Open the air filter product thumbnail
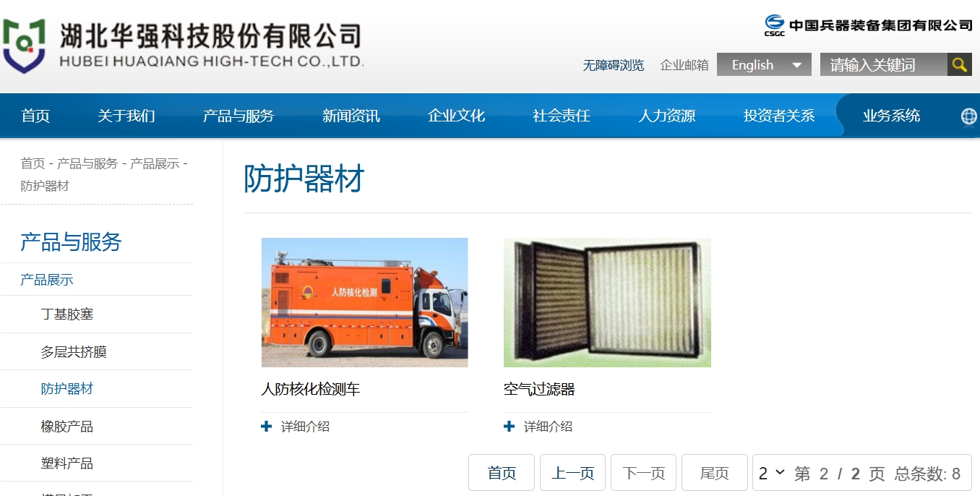This screenshot has width=980, height=496. (x=607, y=302)
